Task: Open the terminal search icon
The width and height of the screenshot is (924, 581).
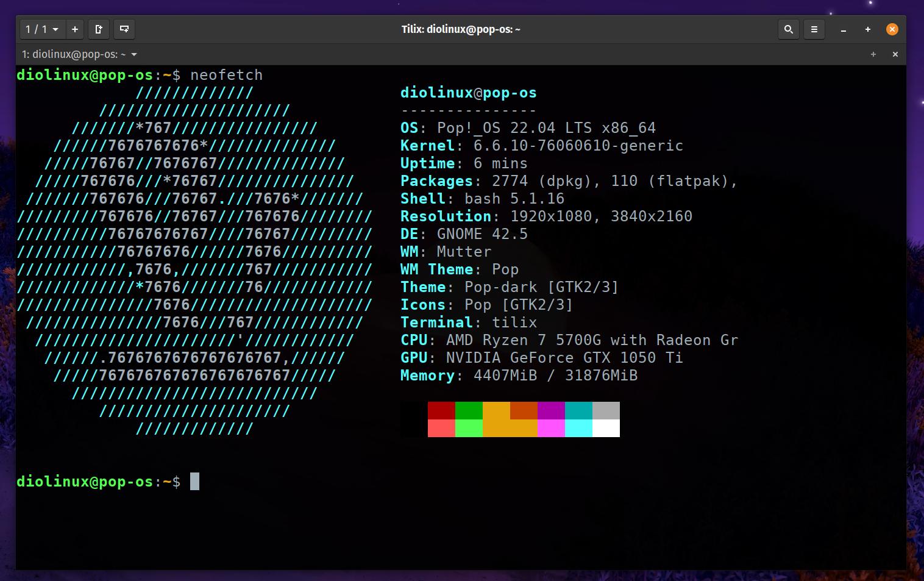Action: coord(788,29)
